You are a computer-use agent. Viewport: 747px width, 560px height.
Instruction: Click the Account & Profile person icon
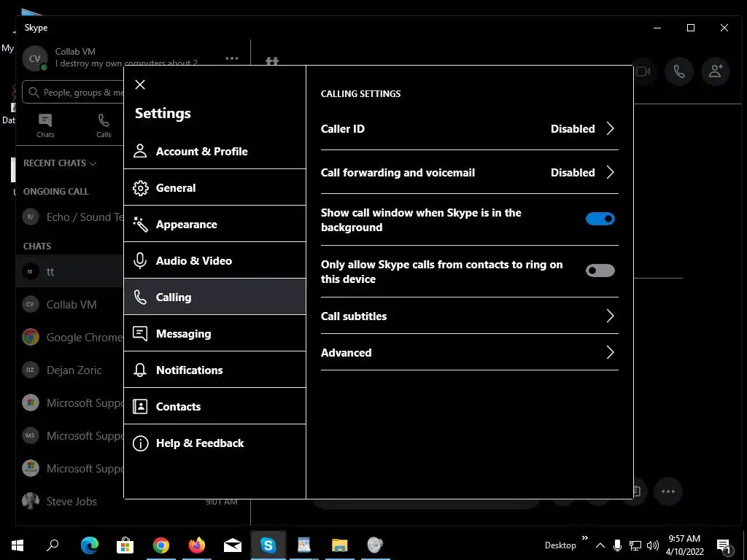tap(140, 152)
